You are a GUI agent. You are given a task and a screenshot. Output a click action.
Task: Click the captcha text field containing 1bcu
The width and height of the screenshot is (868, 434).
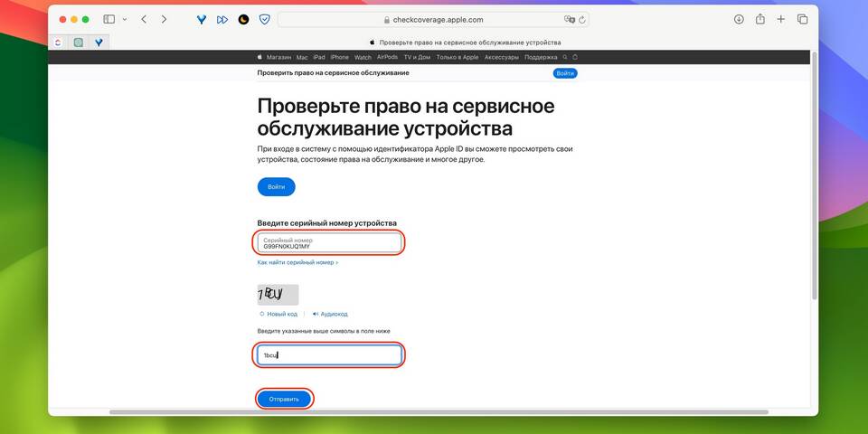(329, 354)
